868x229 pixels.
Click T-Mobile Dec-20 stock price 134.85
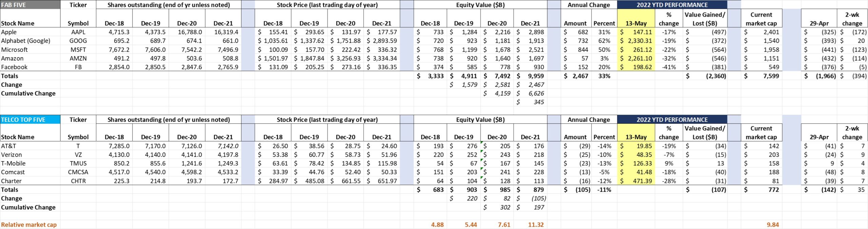[346, 164]
